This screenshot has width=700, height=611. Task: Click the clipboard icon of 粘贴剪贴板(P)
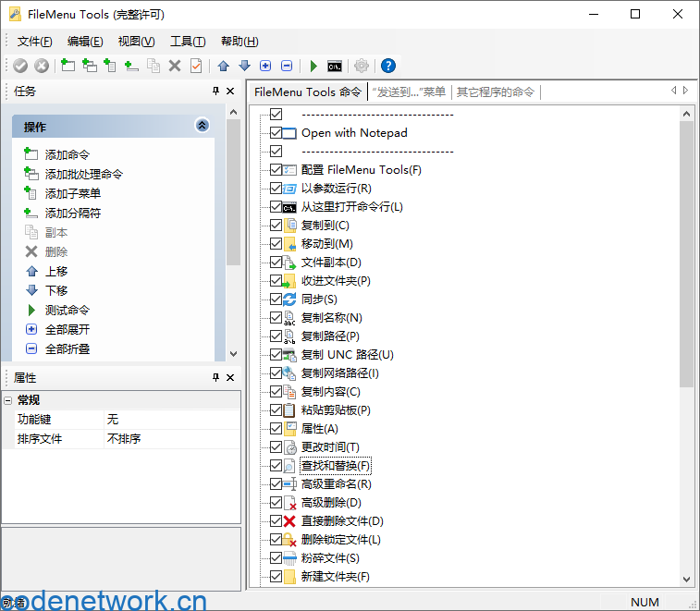[289, 410]
